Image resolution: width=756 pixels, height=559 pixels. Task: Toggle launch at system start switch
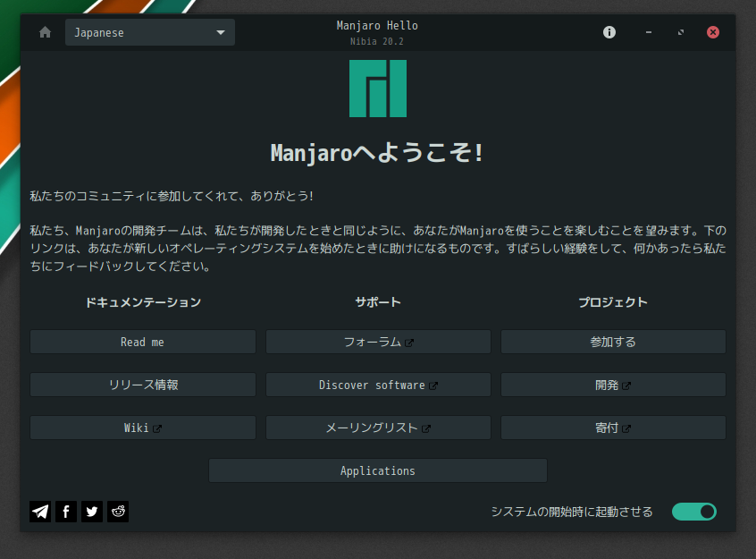point(694,512)
